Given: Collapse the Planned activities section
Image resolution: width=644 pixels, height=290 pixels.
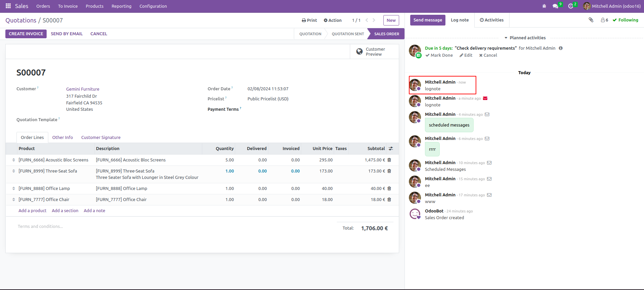Looking at the screenshot, I should point(525,38).
